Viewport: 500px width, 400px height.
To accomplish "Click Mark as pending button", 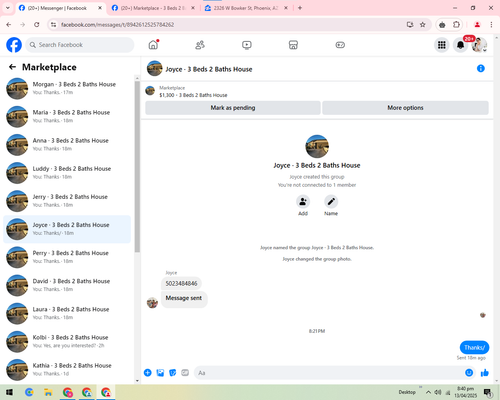I will (x=233, y=108).
